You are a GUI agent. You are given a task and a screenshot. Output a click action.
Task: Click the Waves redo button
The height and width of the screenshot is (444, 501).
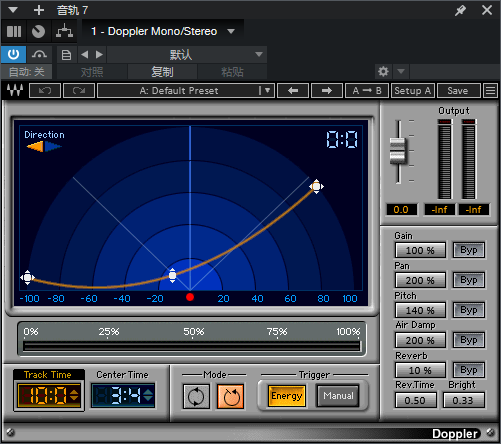tap(79, 90)
